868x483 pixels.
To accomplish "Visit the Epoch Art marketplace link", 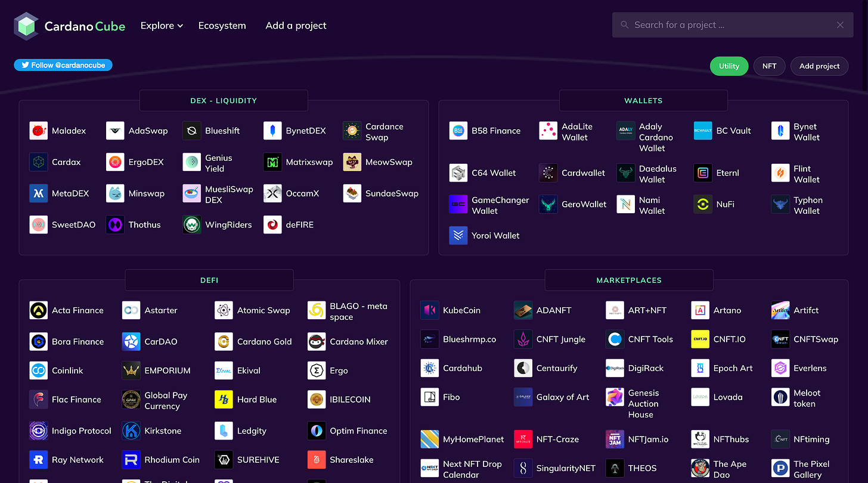I will [733, 368].
